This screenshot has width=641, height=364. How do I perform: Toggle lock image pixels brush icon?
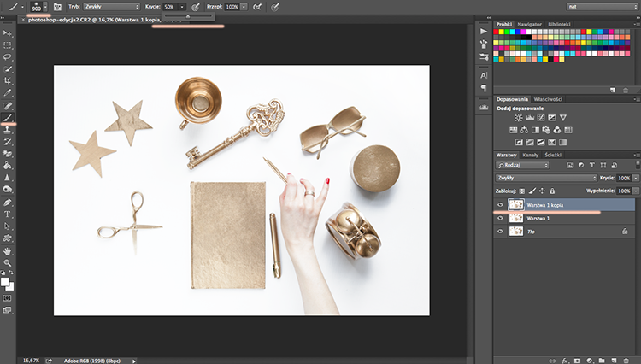point(532,191)
